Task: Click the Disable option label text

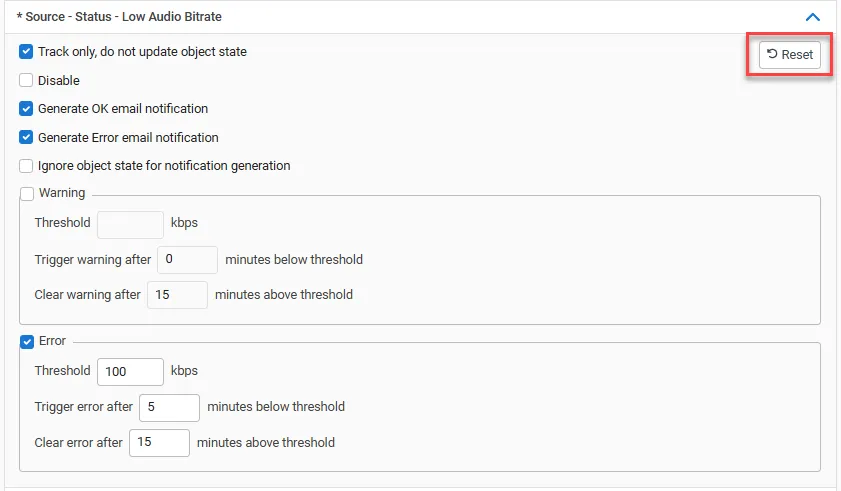Action: (x=58, y=80)
